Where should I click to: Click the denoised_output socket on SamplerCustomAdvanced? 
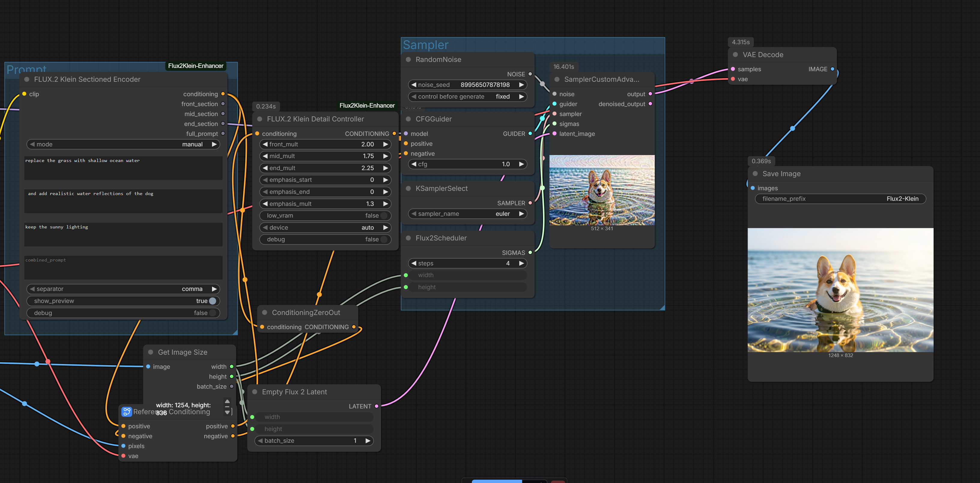(650, 104)
